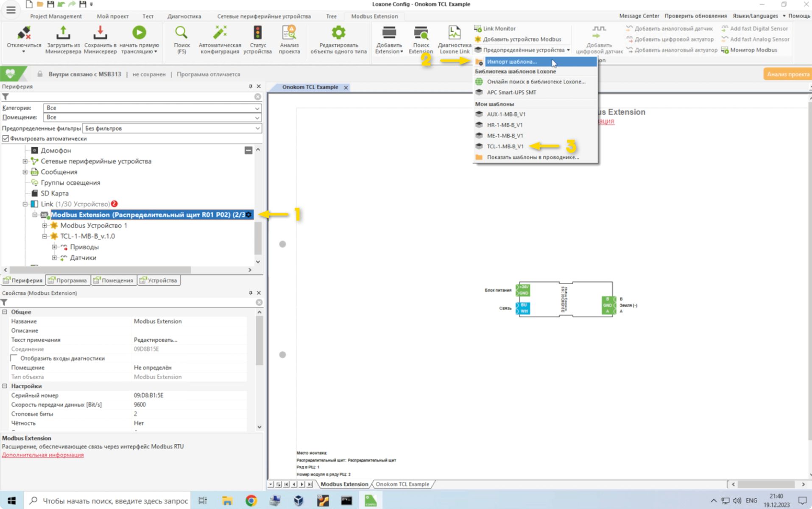Viewport: 812px width, 509px height.
Task: Select 'Импорт шаблона...' menu entry
Action: coord(511,62)
